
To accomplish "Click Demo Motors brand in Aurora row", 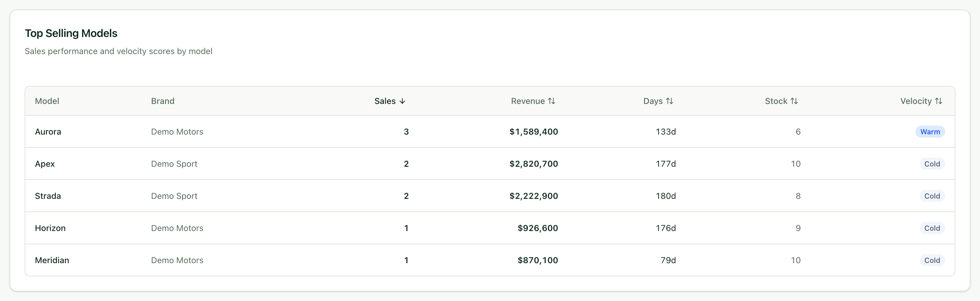I will click(x=177, y=132).
